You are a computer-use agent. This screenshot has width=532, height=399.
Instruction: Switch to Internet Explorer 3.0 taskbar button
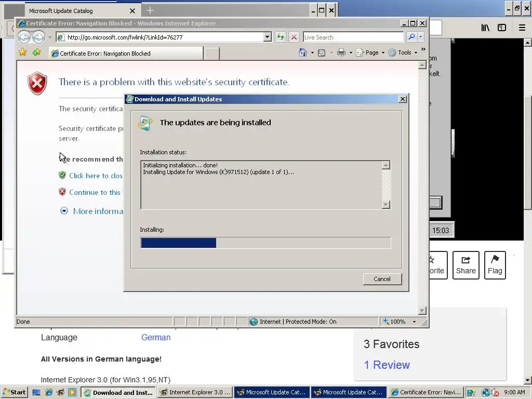pyautogui.click(x=195, y=393)
